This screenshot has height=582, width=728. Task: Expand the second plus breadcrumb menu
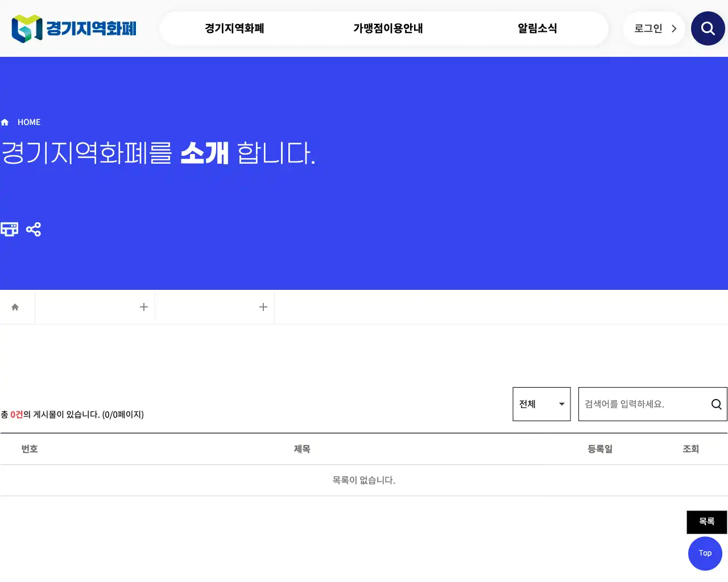[x=263, y=306]
